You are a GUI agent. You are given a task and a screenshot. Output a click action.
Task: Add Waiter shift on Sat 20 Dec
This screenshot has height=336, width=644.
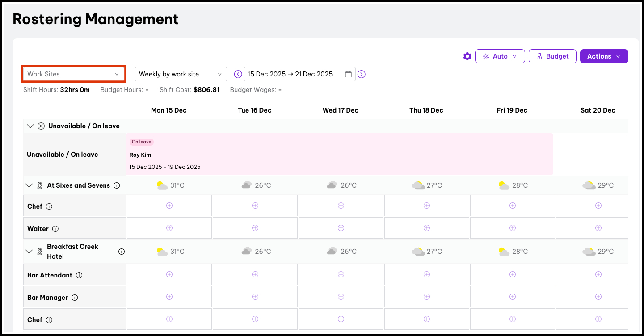(598, 228)
